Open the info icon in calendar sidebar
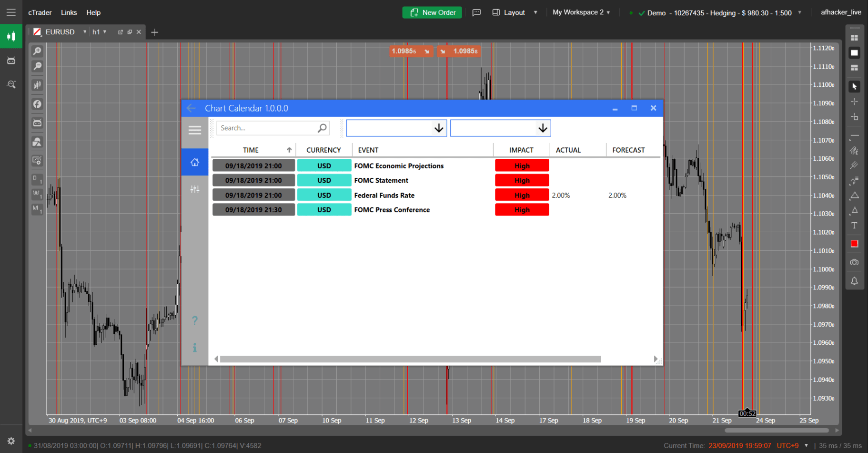The width and height of the screenshot is (868, 453). click(x=194, y=348)
